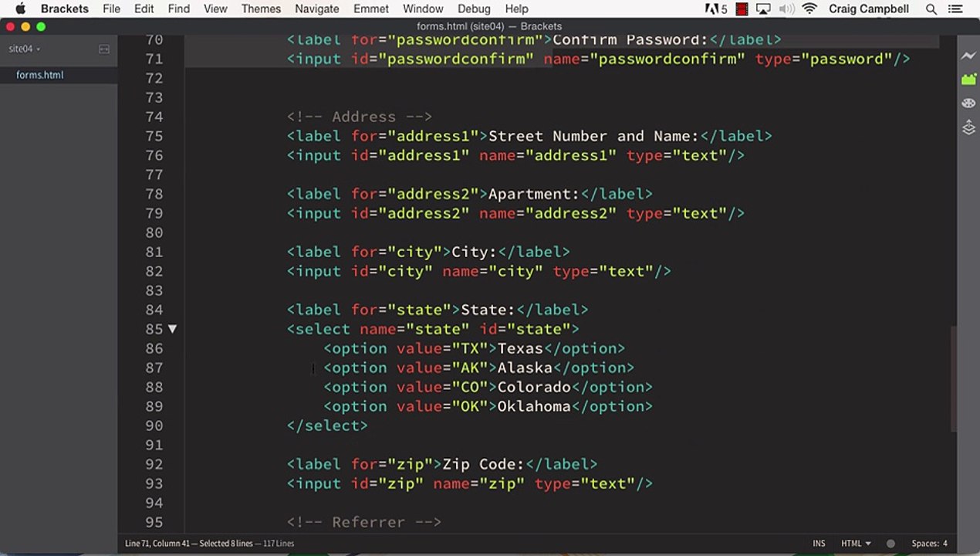The height and width of the screenshot is (556, 980).
Task: Toggle INS insert/overwrite mode
Action: (819, 544)
